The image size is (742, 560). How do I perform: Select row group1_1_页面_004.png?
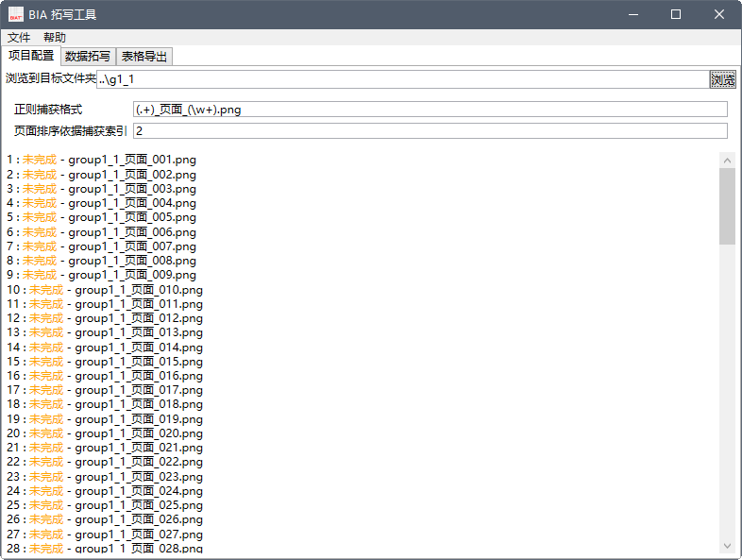click(x=102, y=203)
